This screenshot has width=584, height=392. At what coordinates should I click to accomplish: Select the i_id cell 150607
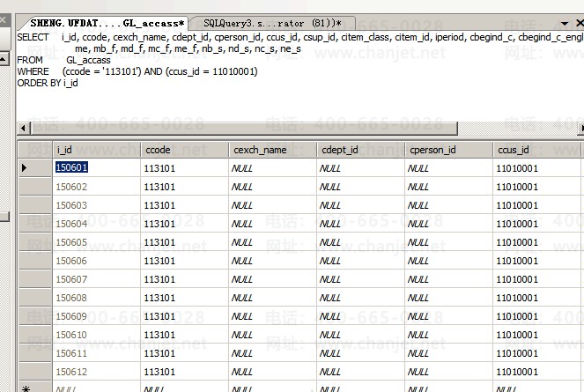click(97, 279)
